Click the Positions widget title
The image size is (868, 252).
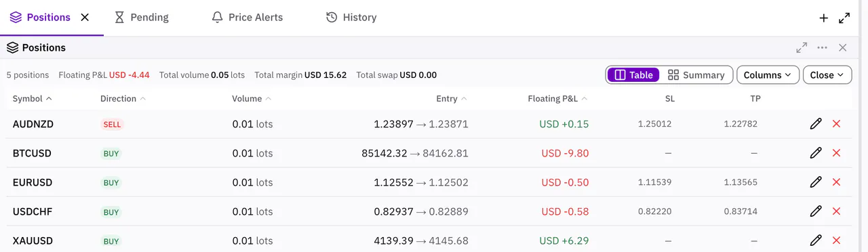coord(44,47)
